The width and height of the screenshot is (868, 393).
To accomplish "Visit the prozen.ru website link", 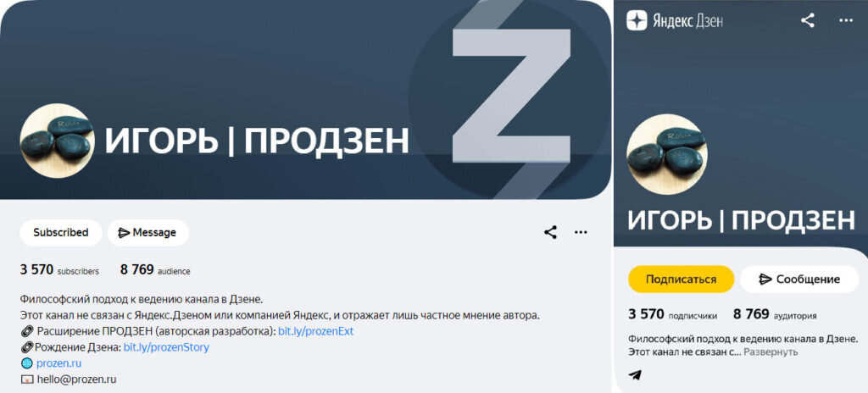I will pyautogui.click(x=59, y=363).
